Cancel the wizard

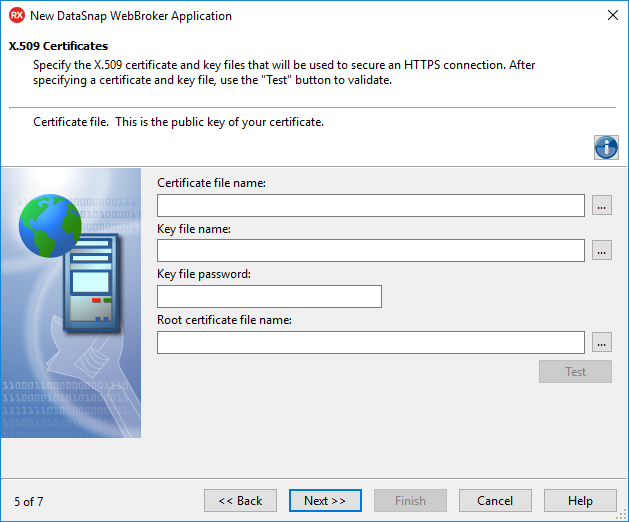click(x=495, y=501)
